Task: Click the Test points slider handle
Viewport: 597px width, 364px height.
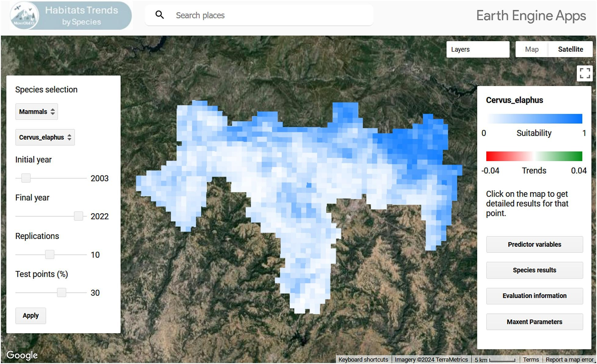Action: pos(62,293)
